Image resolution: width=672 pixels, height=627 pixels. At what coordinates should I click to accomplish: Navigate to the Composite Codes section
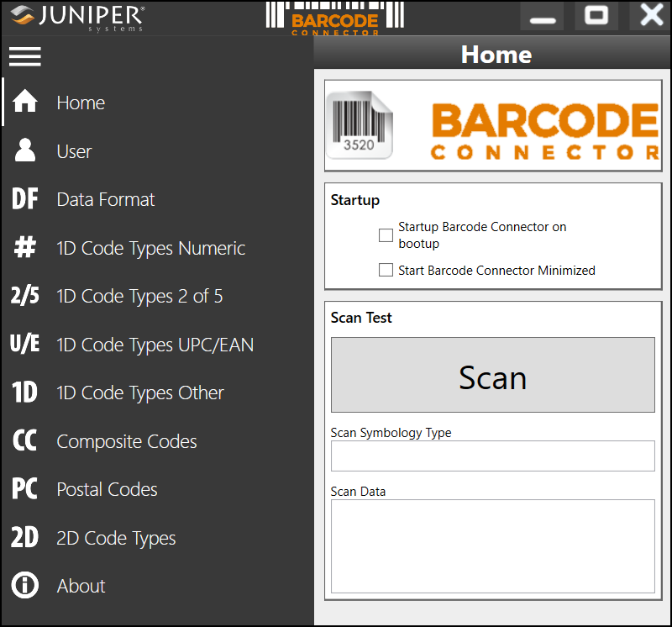(126, 440)
